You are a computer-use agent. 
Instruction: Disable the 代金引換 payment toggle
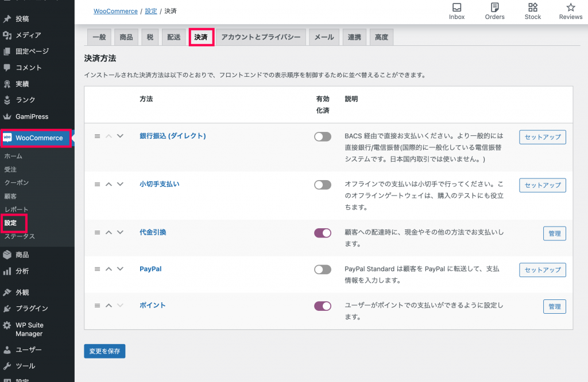coord(323,233)
